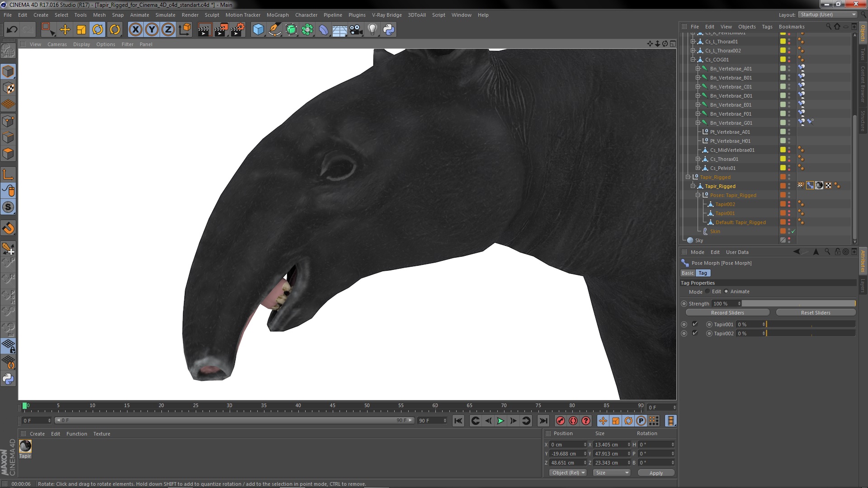This screenshot has height=488, width=868.
Task: Toggle X axis lock
Action: (x=136, y=30)
